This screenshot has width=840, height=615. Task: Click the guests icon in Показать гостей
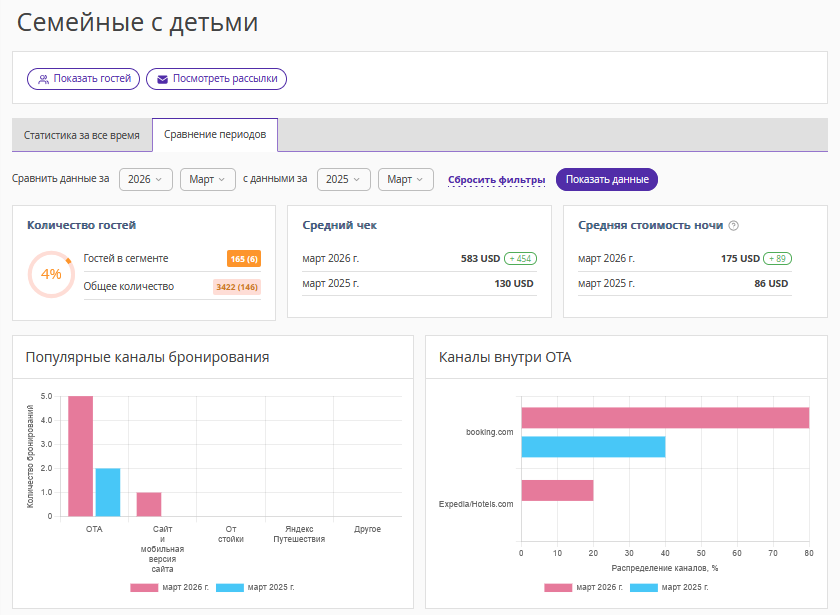pos(43,79)
